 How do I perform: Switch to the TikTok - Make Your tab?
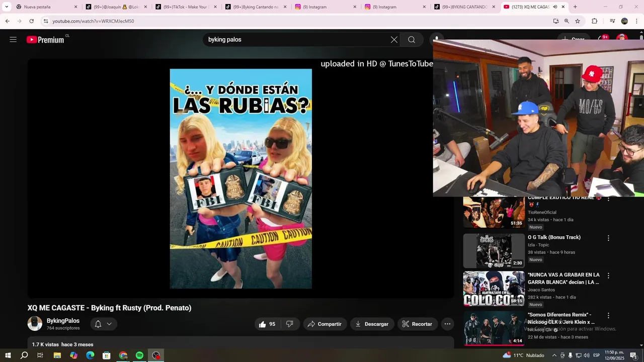(186, 7)
